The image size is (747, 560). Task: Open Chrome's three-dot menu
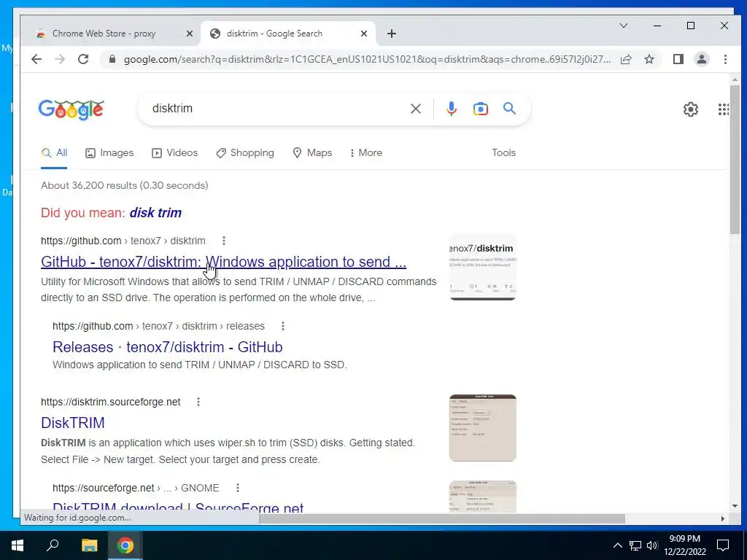pos(725,59)
